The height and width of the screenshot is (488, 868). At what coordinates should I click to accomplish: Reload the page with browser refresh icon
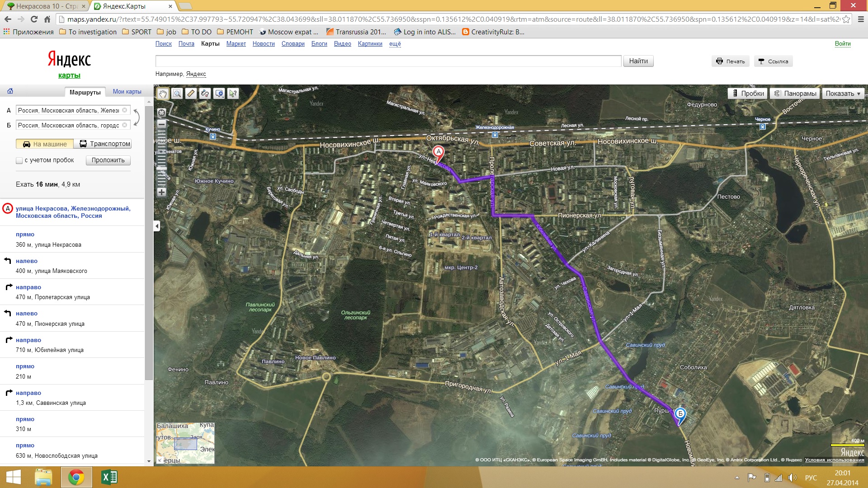click(34, 19)
